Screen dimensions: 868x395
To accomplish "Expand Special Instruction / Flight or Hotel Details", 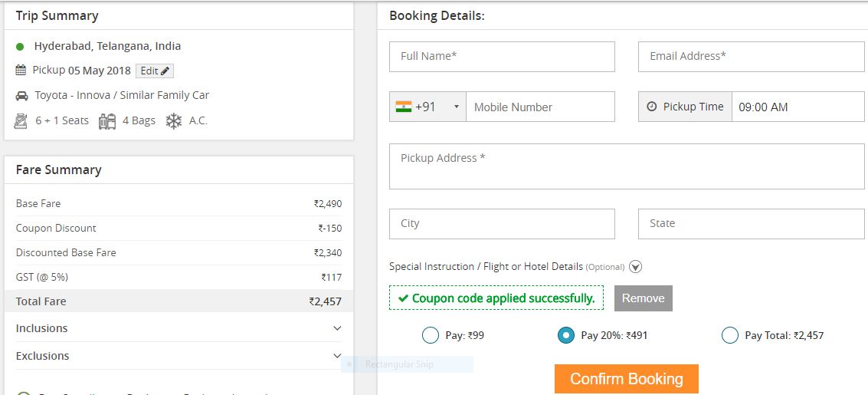I will click(x=635, y=267).
